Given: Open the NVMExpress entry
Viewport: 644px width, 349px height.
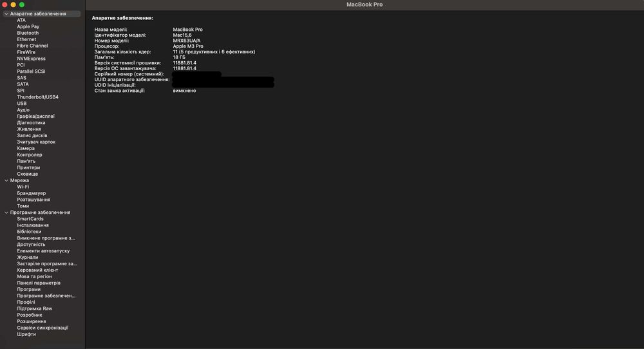Looking at the screenshot, I should tap(31, 59).
